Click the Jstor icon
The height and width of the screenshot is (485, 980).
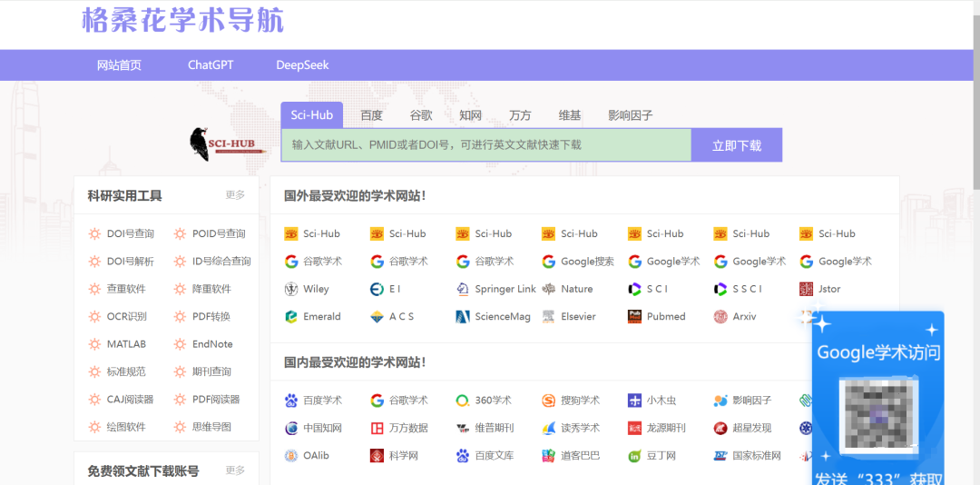pos(807,290)
